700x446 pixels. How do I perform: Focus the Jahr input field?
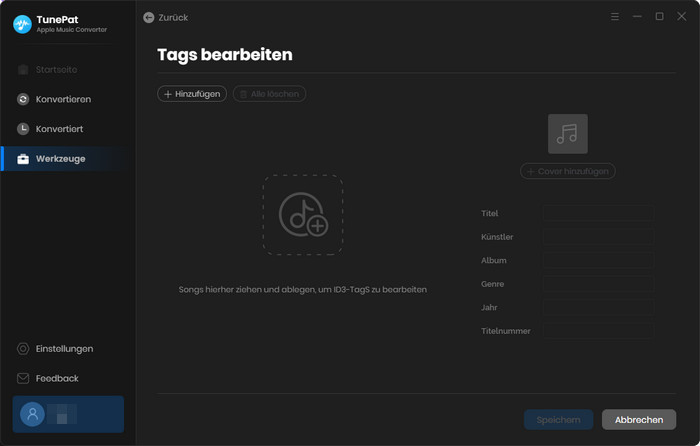(598, 308)
